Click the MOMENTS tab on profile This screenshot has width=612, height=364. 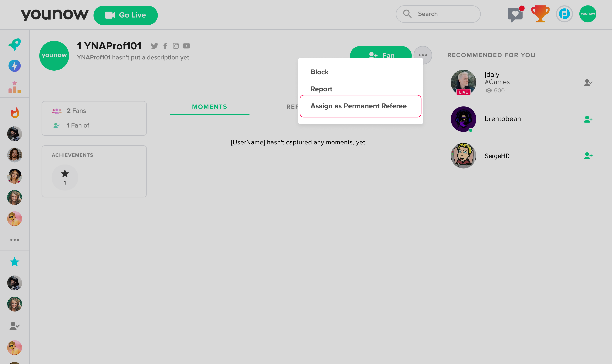pyautogui.click(x=209, y=107)
